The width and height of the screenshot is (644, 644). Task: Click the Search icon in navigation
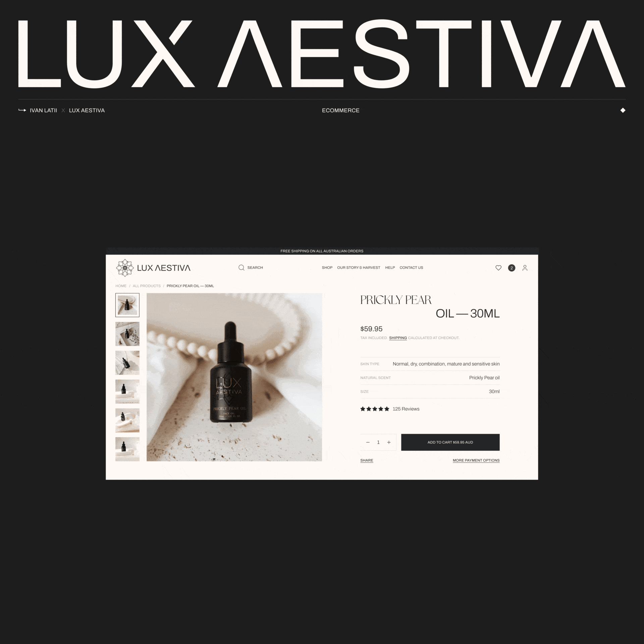click(x=240, y=267)
